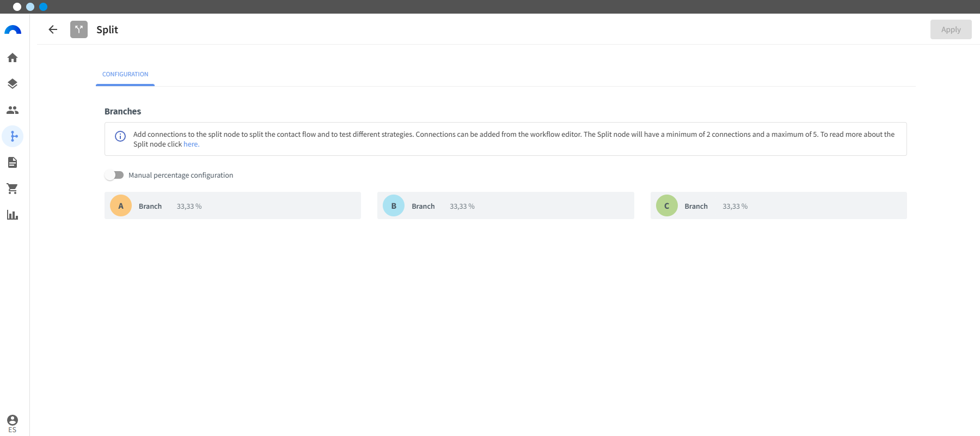The height and width of the screenshot is (436, 980).
Task: Click the Branch label beside badge B
Action: click(423, 207)
